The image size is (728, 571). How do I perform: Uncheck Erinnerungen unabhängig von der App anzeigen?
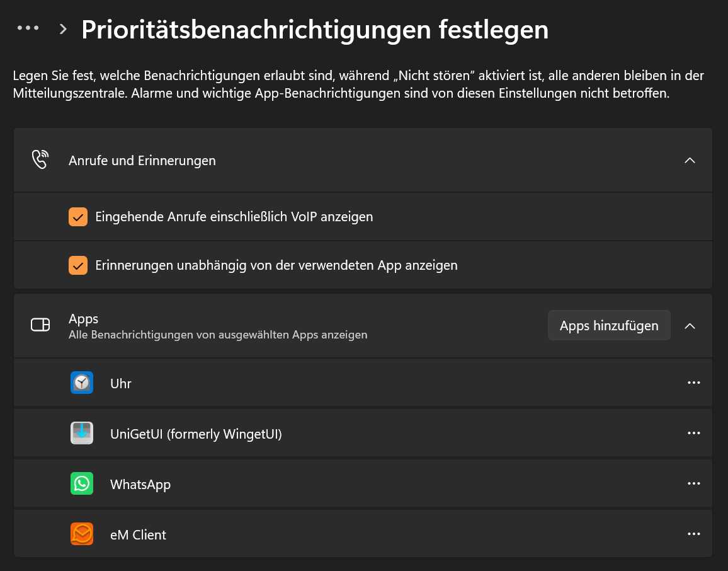tap(78, 265)
